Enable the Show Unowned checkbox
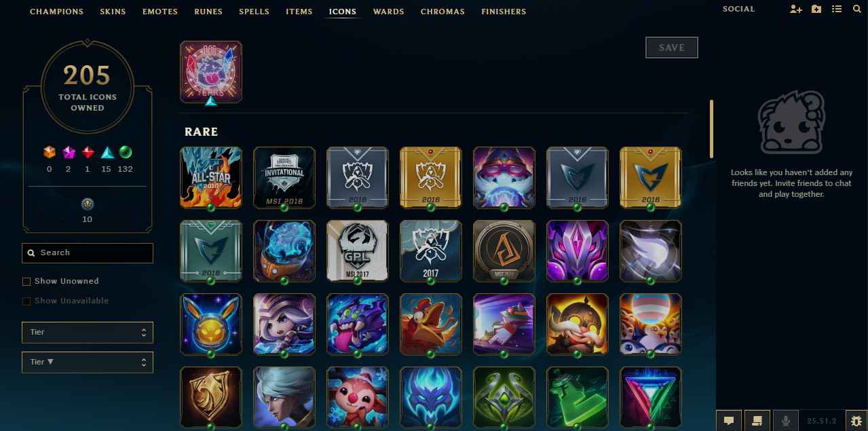This screenshot has width=868, height=431. point(26,281)
